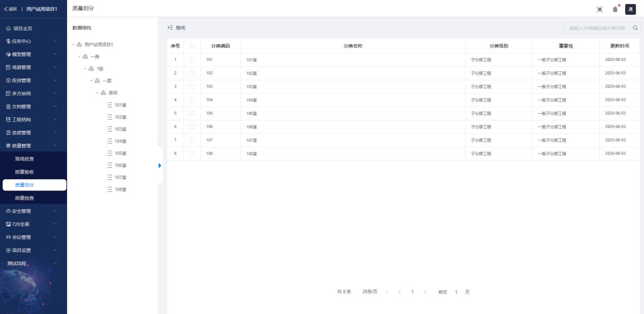Viewport: 644px width, 314px height.
Task: Click the collapse-panel icon beside 房间 heading
Action: pyautogui.click(x=170, y=27)
